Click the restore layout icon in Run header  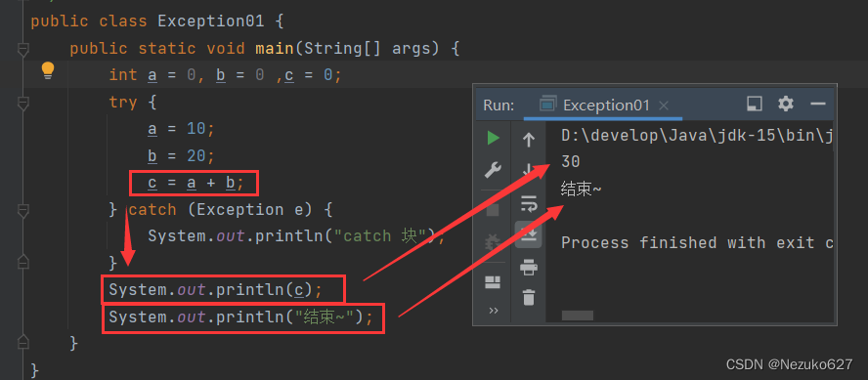point(755,104)
